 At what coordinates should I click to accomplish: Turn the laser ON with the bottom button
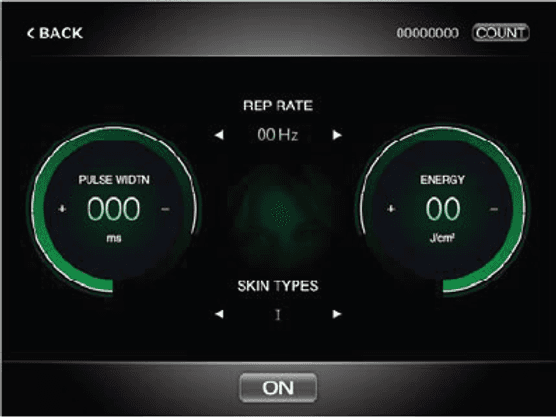pos(278,388)
